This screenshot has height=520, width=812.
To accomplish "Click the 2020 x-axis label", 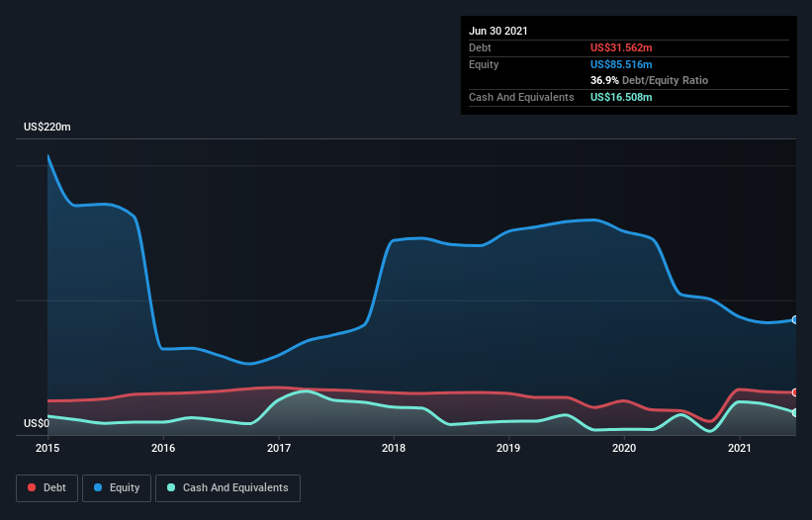I will [624, 448].
